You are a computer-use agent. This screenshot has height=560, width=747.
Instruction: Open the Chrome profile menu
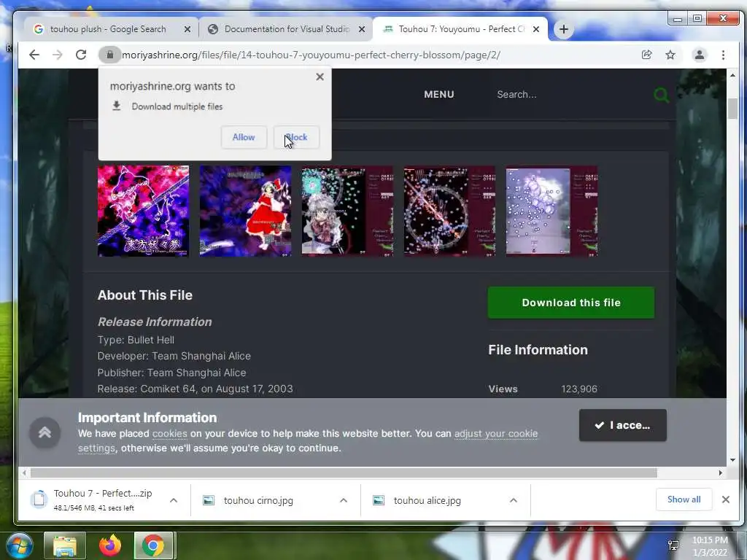(700, 55)
